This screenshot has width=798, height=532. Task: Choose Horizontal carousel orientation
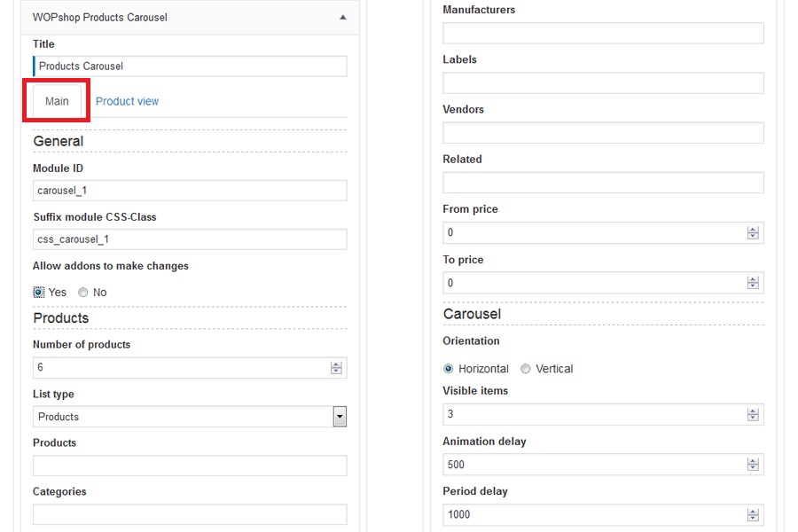pos(449,369)
